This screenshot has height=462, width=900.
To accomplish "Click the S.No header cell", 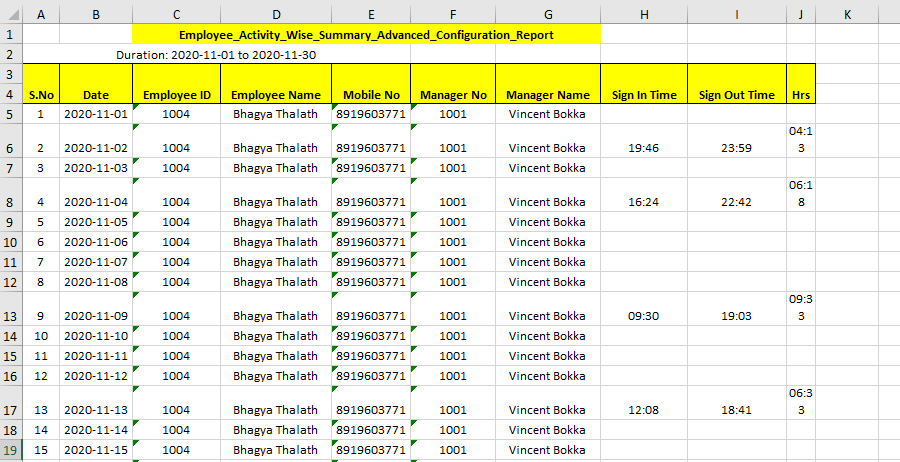I will click(41, 95).
